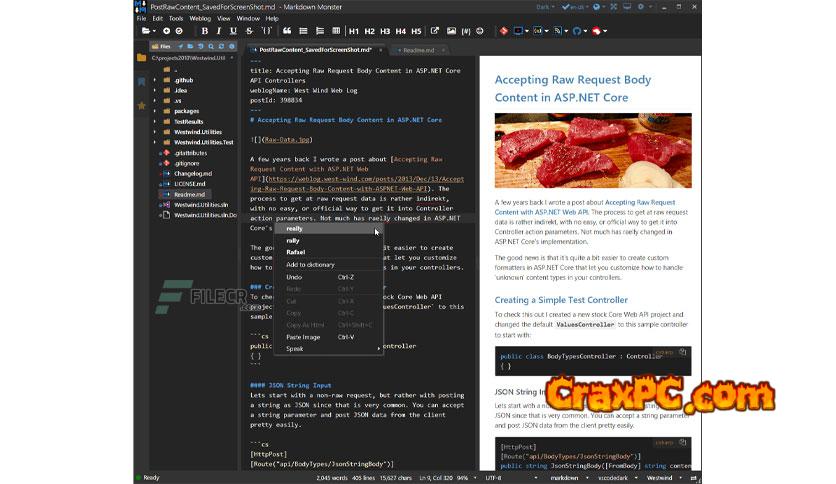Select Readme.md in the file tree
This screenshot has height=484, width=836.
coord(188,195)
